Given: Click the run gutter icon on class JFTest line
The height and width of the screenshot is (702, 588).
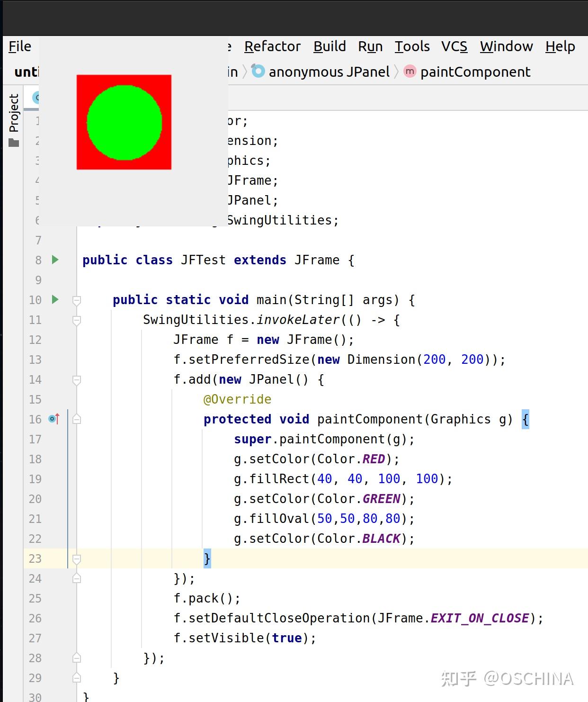Looking at the screenshot, I should click(55, 260).
